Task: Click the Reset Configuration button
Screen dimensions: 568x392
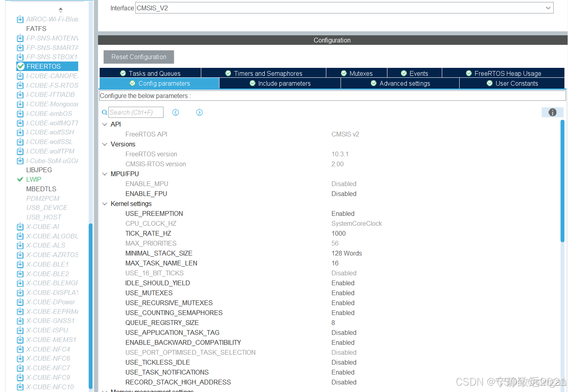Action: pos(139,57)
